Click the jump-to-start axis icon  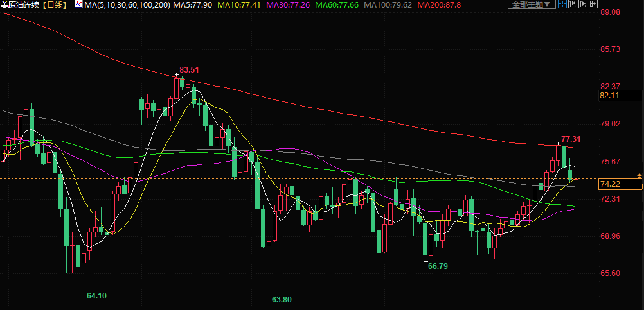573,4
